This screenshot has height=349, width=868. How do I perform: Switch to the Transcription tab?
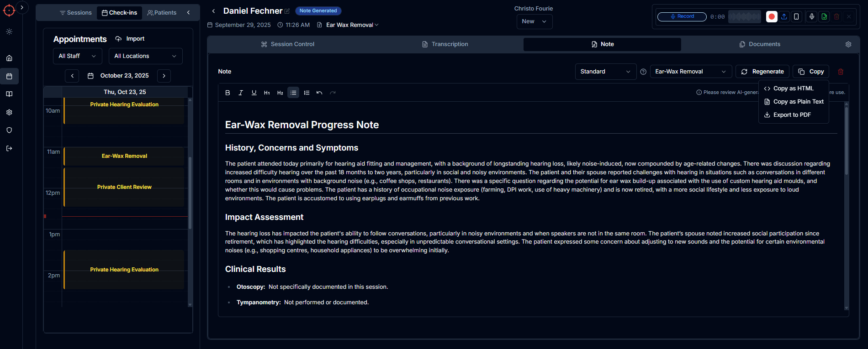pos(445,44)
